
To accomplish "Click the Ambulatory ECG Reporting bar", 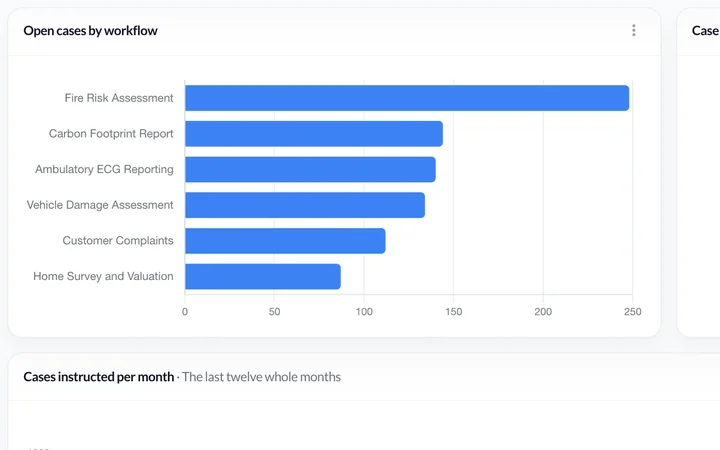I will coord(310,169).
